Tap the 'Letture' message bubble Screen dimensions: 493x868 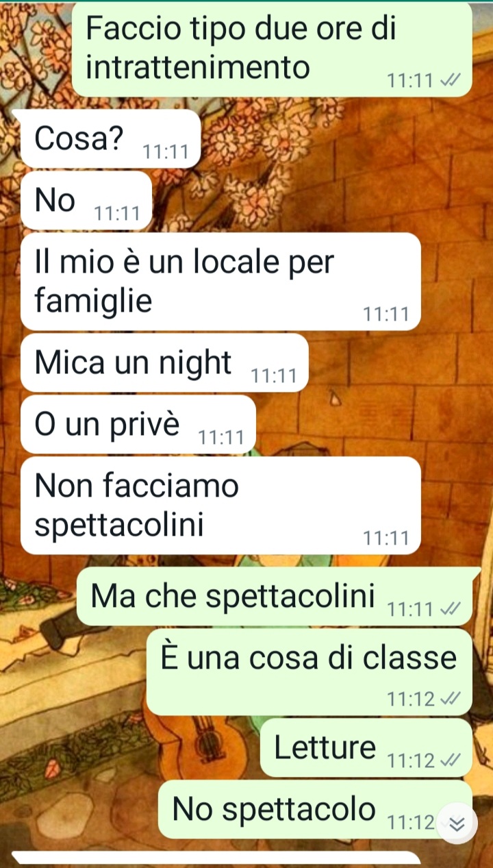coord(366,748)
